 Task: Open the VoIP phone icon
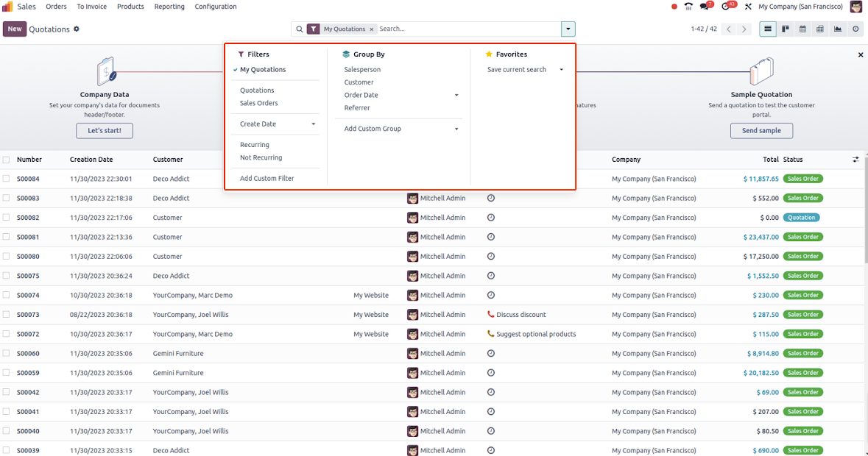(x=688, y=7)
